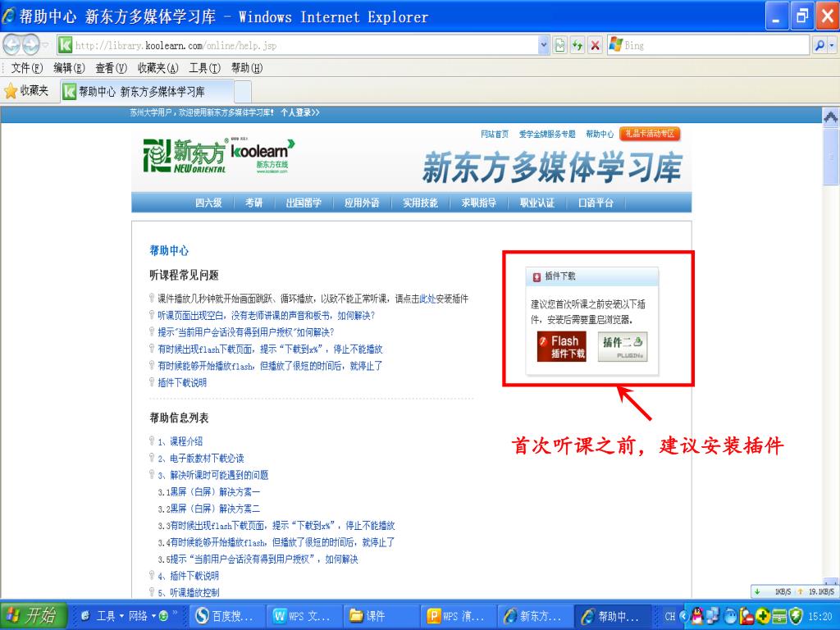Open the 工具(T) menu
The image size is (840, 630).
[x=204, y=68]
